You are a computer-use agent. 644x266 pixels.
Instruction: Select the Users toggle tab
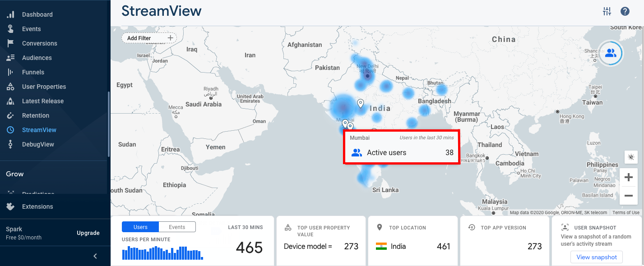pyautogui.click(x=140, y=227)
